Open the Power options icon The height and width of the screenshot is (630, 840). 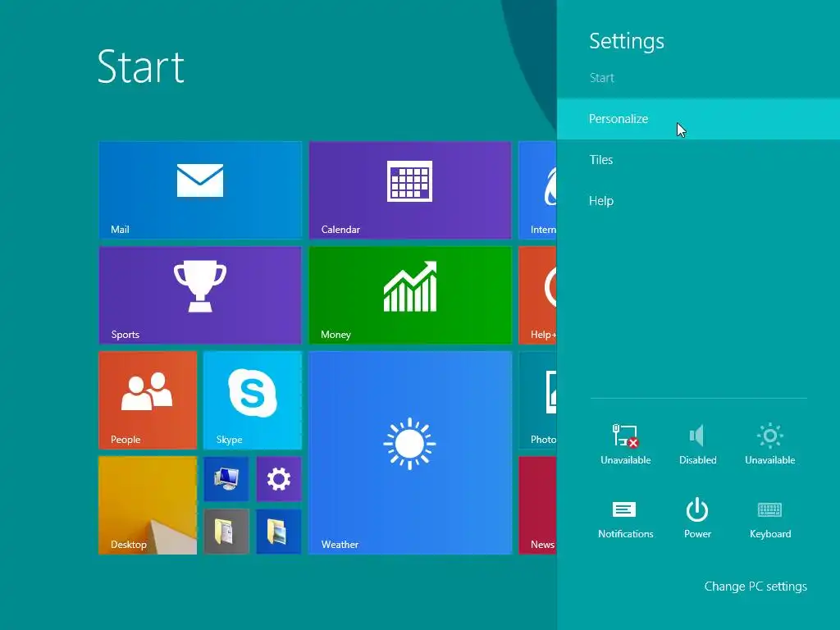[697, 518]
